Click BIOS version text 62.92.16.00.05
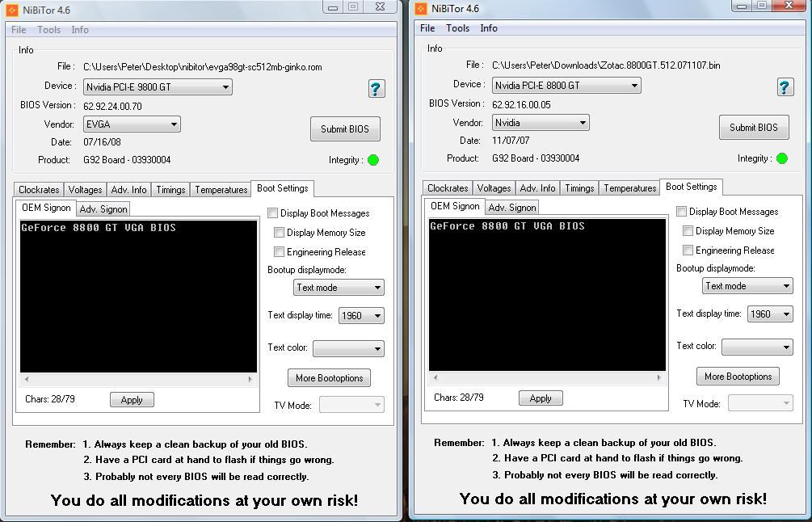 521,104
